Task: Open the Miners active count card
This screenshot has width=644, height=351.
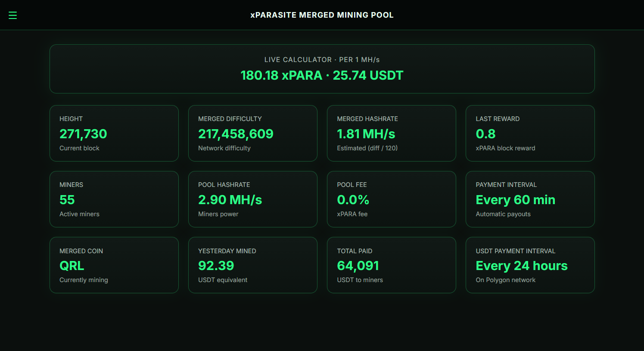Action: point(114,199)
